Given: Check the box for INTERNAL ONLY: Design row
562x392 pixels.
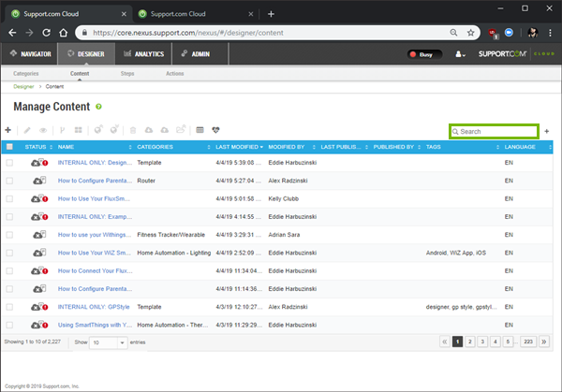Looking at the screenshot, I should [9, 163].
